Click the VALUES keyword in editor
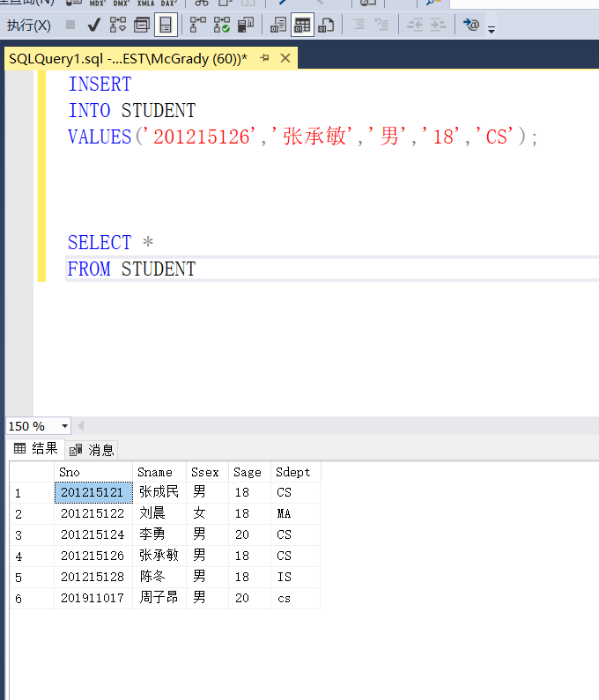599x700 pixels. point(100,136)
